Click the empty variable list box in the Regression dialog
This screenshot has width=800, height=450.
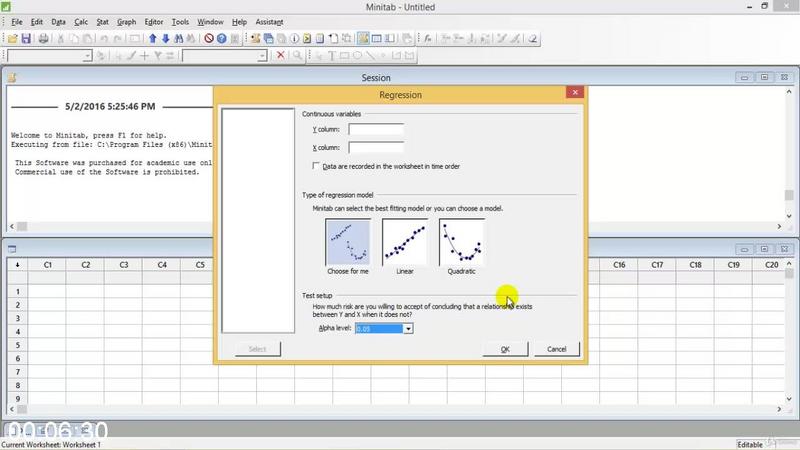(258, 220)
